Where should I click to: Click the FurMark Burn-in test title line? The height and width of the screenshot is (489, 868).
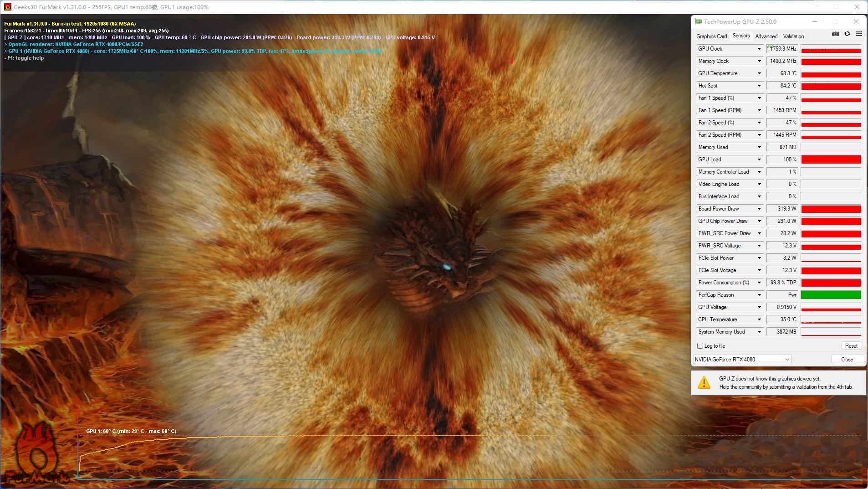tap(70, 24)
